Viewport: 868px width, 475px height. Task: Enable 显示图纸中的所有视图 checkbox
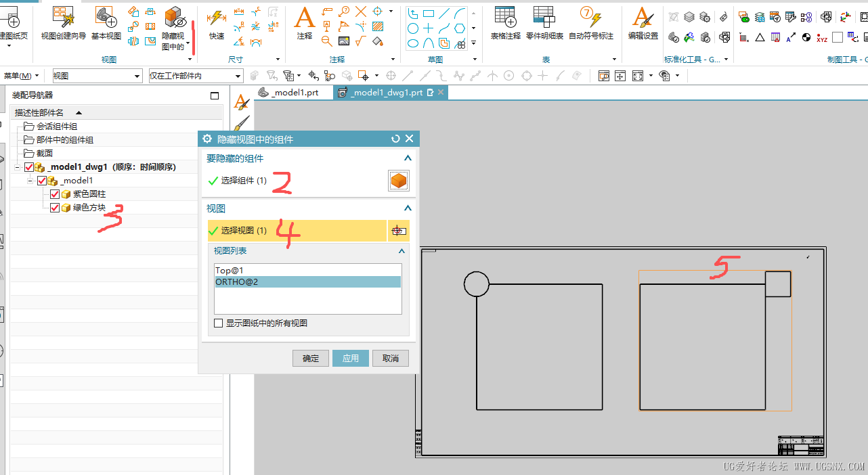tap(218, 323)
